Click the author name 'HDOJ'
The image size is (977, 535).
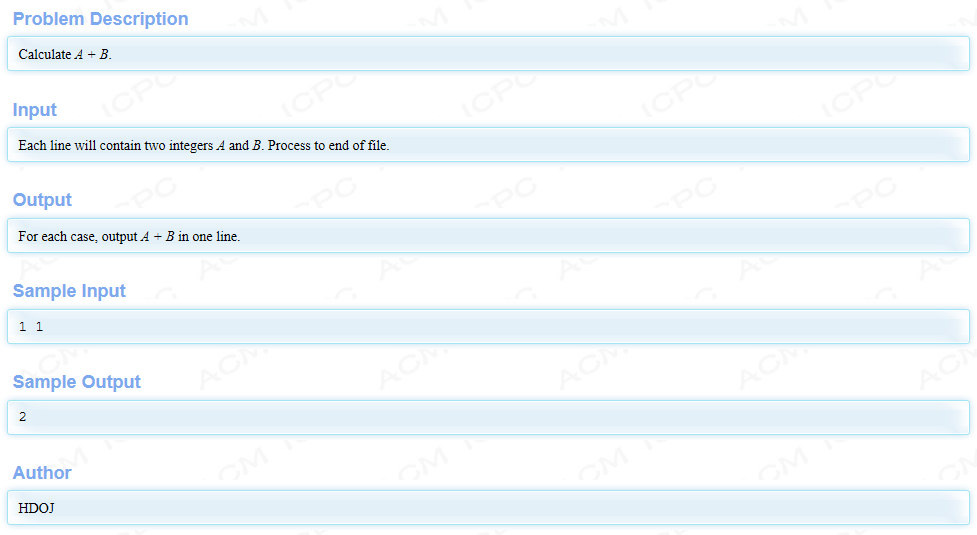(36, 508)
